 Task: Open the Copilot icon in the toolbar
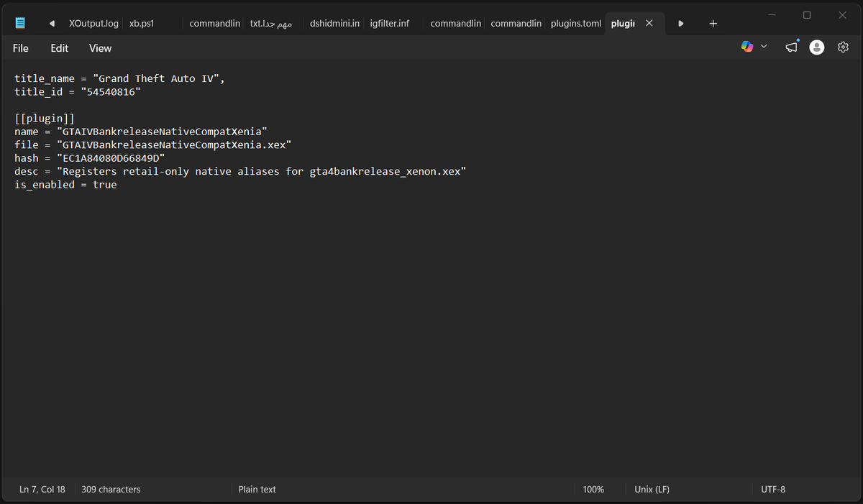747,47
